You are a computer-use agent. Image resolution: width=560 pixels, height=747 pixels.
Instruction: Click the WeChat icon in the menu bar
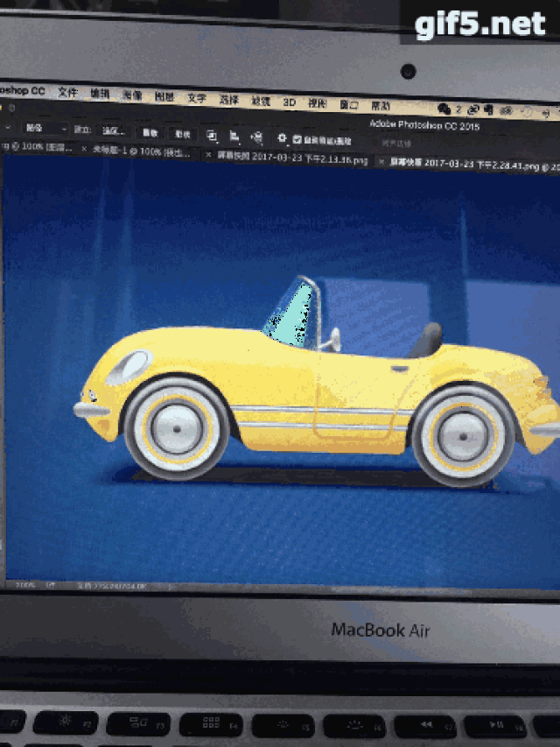(x=444, y=109)
